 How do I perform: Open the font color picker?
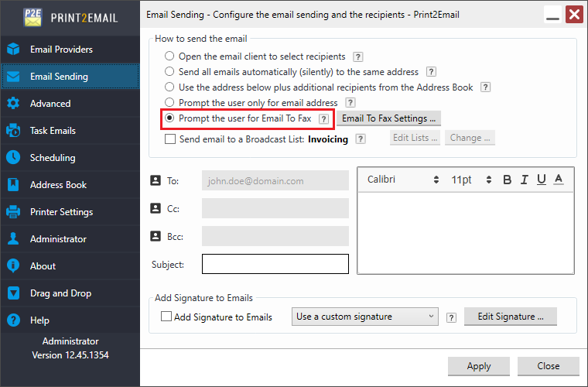559,180
